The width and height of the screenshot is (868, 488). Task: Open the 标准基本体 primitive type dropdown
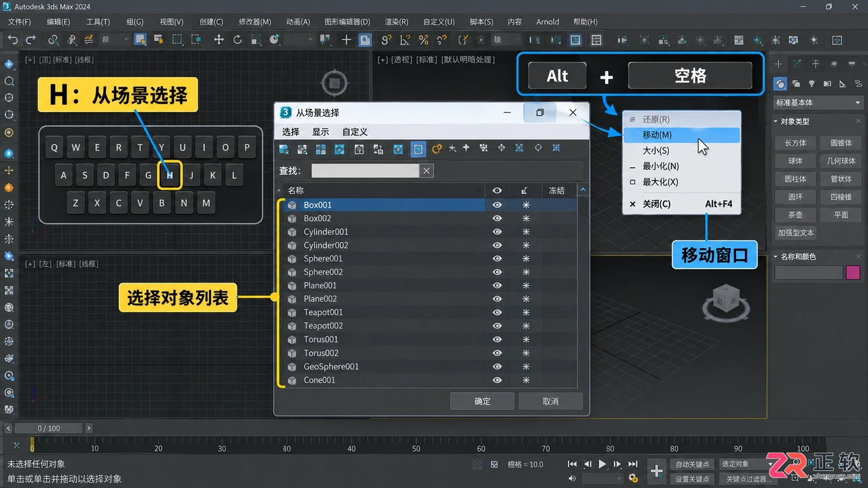818,102
